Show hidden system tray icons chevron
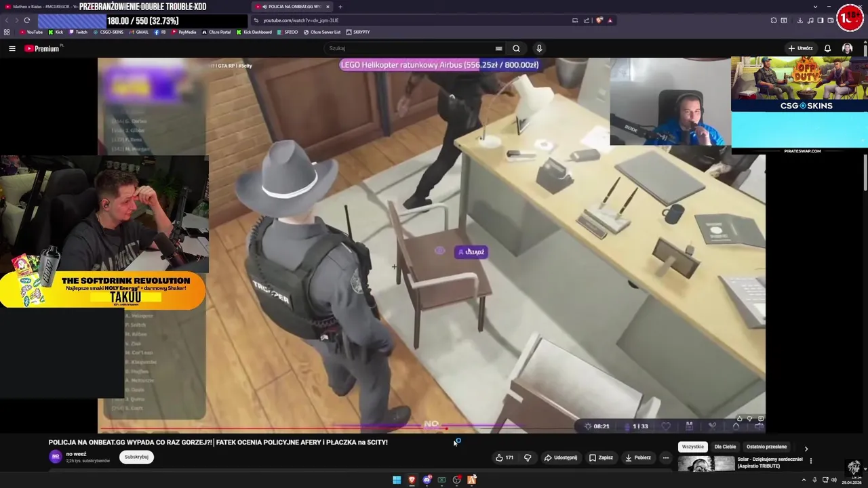This screenshot has height=488, width=868. click(x=805, y=480)
